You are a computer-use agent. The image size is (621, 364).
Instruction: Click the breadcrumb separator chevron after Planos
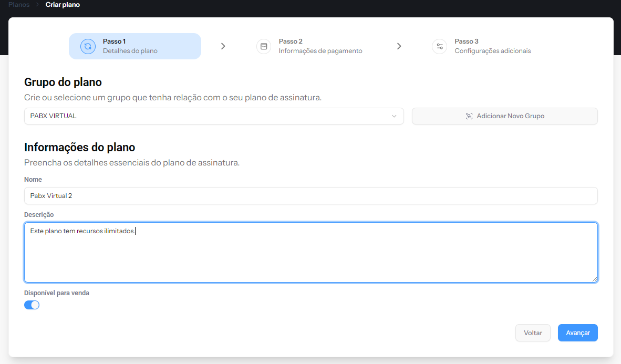click(x=38, y=5)
